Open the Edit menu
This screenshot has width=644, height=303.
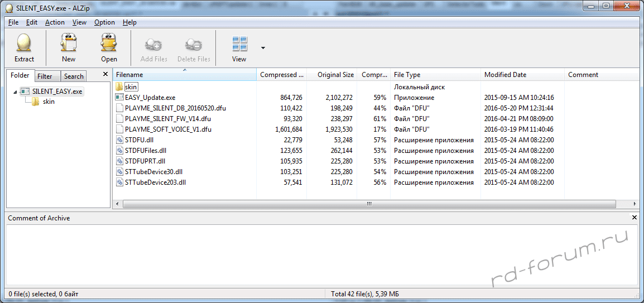pos(32,22)
